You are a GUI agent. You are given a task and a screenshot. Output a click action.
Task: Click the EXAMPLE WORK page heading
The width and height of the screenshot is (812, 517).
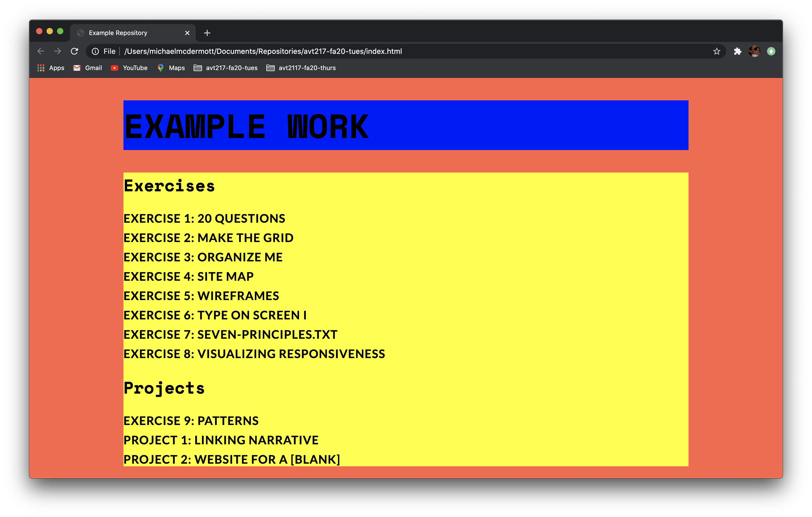tap(247, 127)
